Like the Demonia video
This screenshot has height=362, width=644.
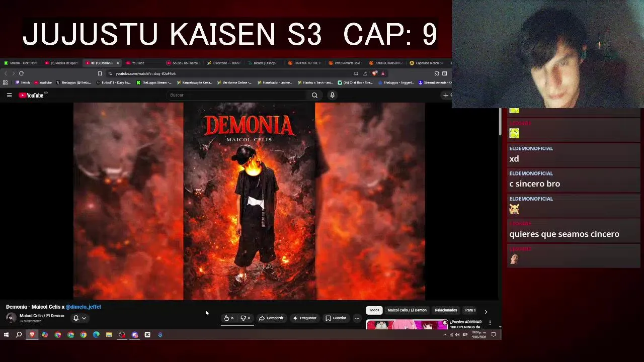coord(229,318)
